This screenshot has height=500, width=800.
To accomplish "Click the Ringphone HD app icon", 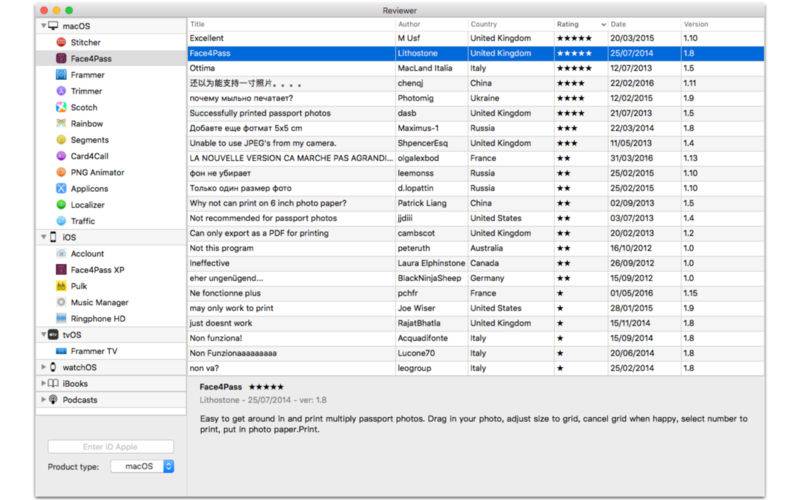I will point(61,319).
